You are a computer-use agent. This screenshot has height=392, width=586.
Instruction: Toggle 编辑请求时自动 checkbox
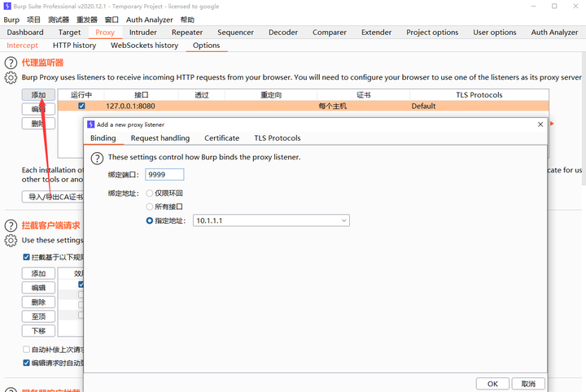pyautogui.click(x=26, y=363)
